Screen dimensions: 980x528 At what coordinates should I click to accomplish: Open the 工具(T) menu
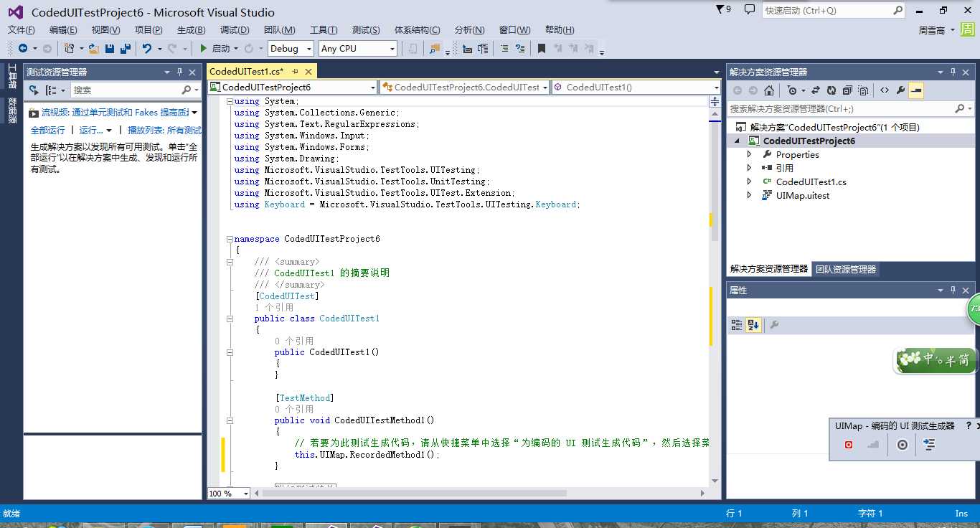[324, 29]
